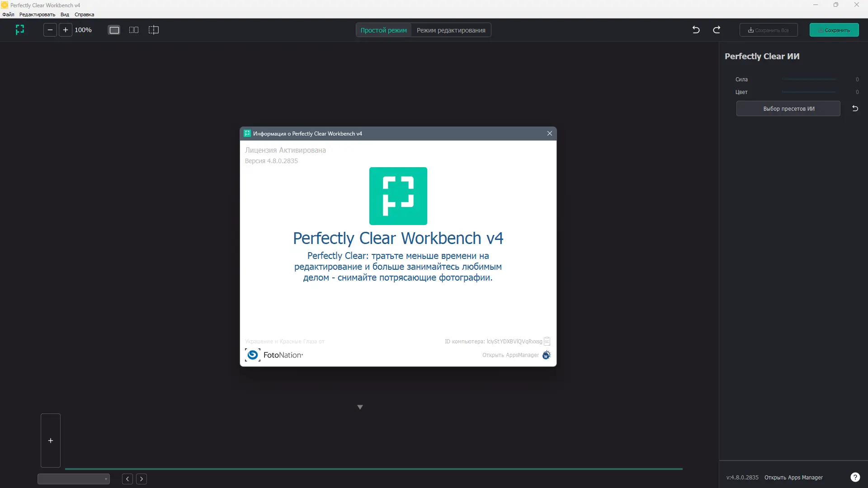Open the help question mark icon
Image resolution: width=868 pixels, height=488 pixels.
855,477
